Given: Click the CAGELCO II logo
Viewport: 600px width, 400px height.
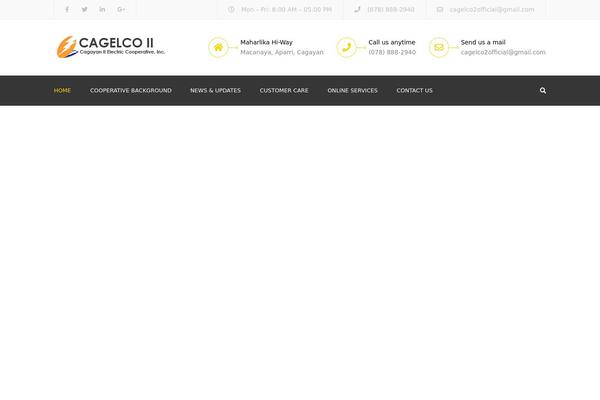Looking at the screenshot, I should [111, 47].
